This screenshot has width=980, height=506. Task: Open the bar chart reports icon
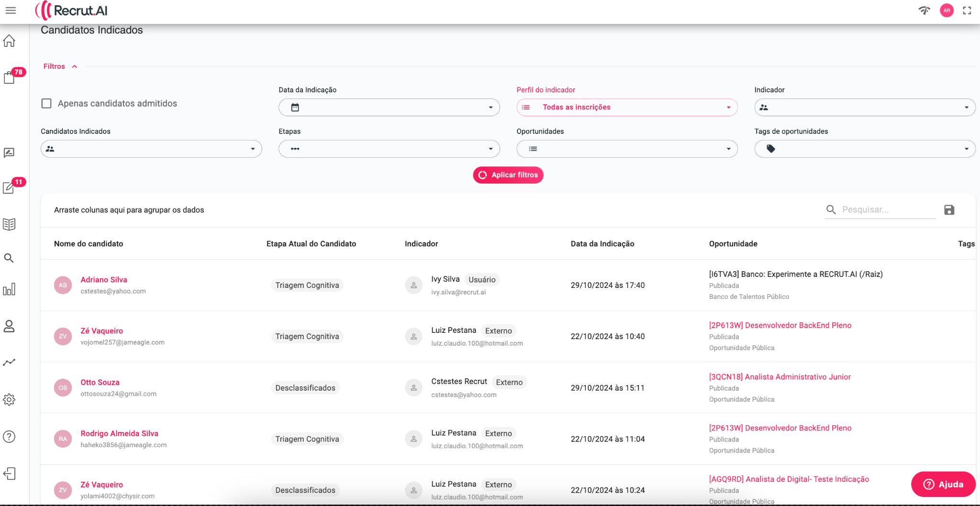9,290
